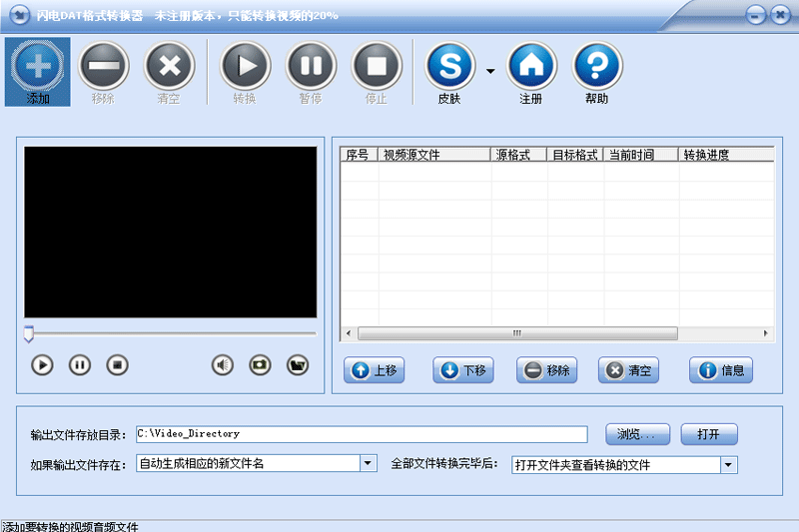Expand the skin dropdown arrow next to 皮肤
This screenshot has width=799, height=532.
pos(490,71)
